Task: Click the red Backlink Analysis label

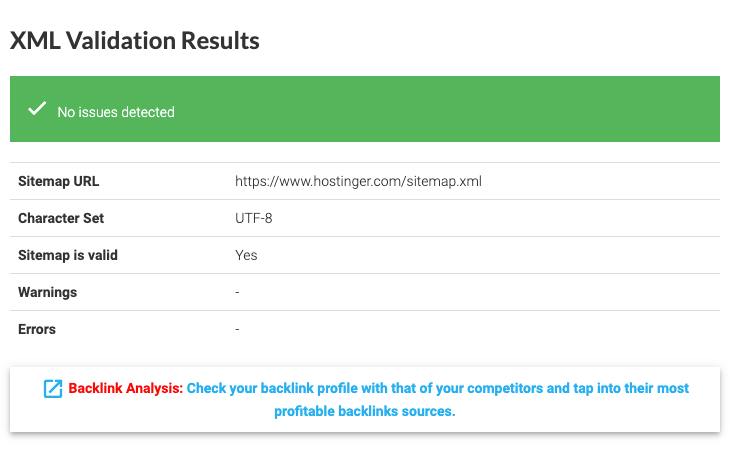Action: (125, 388)
